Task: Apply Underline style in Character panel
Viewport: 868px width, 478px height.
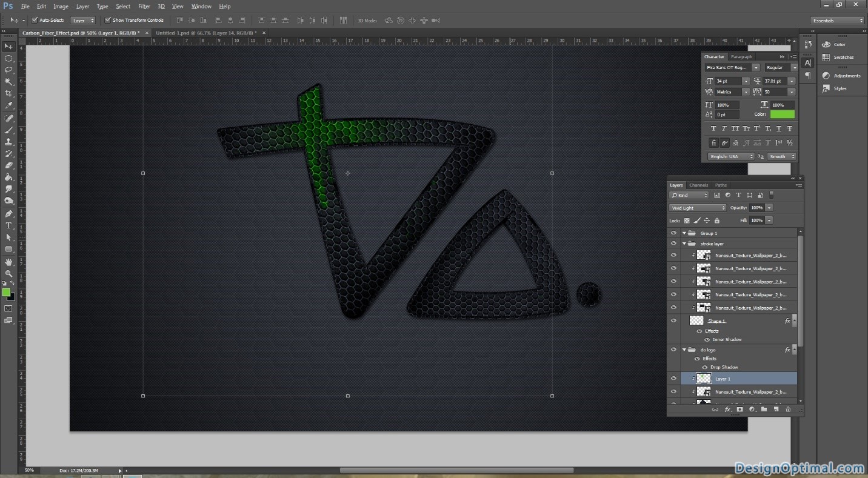Action: [779, 128]
